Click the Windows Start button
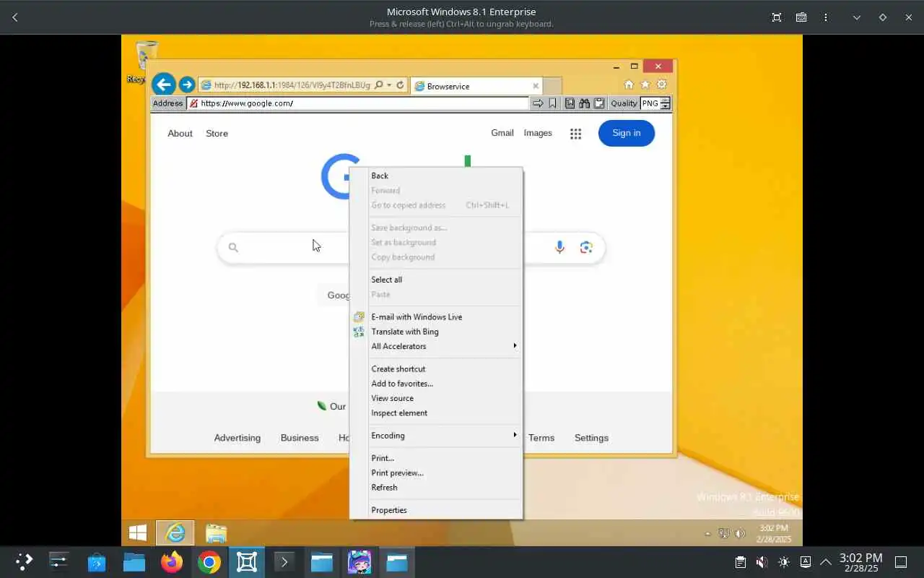 138,533
